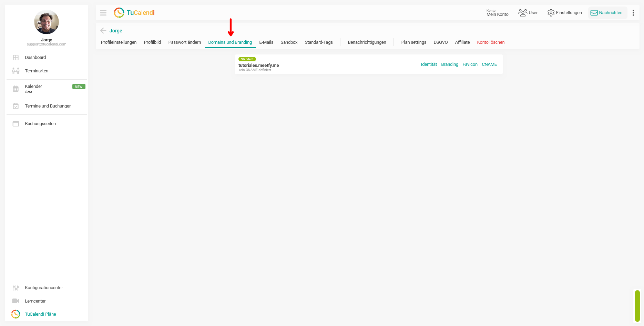Click the back arrow next to Jorge
The image size is (644, 326).
(103, 31)
